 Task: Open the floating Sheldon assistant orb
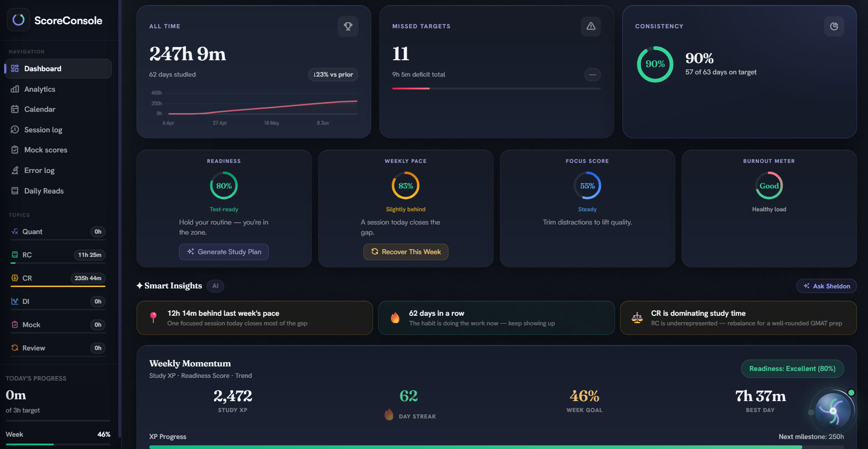point(832,410)
